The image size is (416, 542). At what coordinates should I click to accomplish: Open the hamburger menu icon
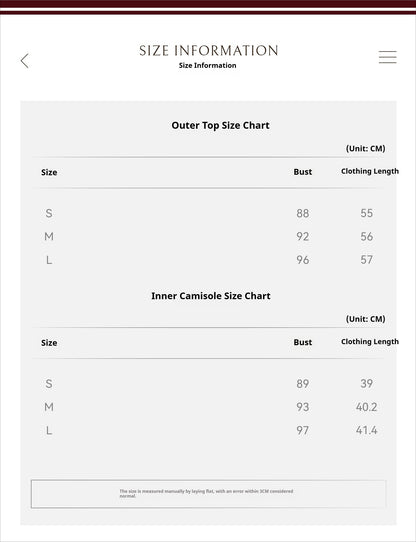[387, 57]
